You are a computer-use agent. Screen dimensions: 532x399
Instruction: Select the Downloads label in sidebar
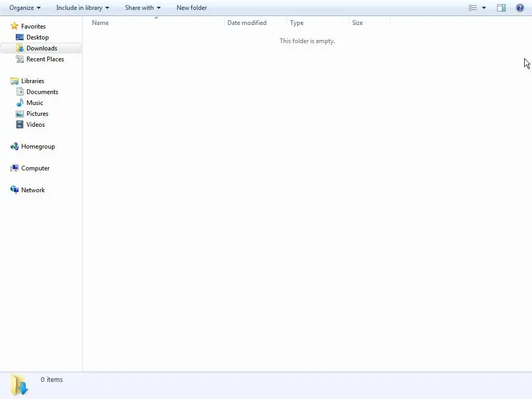(x=42, y=48)
